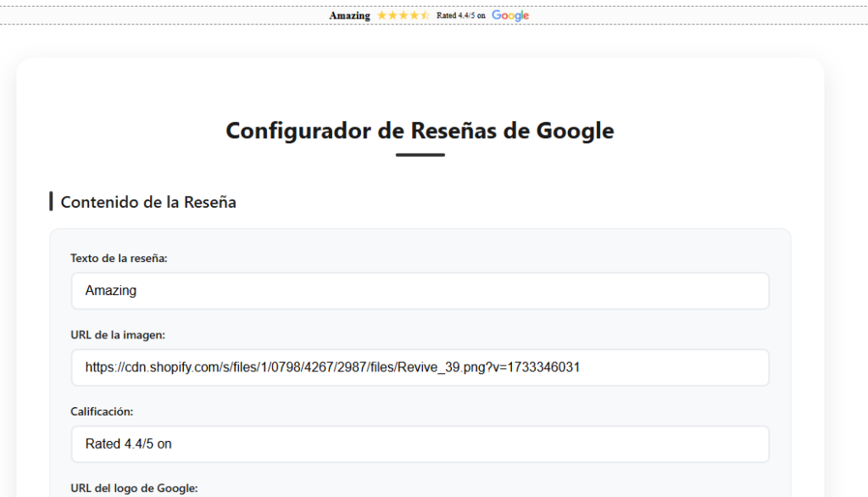Click the bold 'Amazing' text in the banner
The image size is (868, 497).
click(349, 14)
